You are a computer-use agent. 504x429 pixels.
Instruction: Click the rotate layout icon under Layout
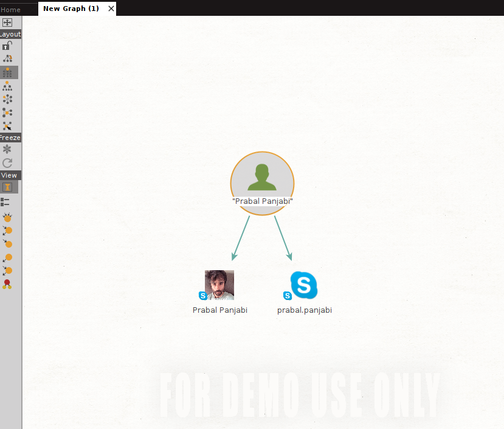pos(7,59)
